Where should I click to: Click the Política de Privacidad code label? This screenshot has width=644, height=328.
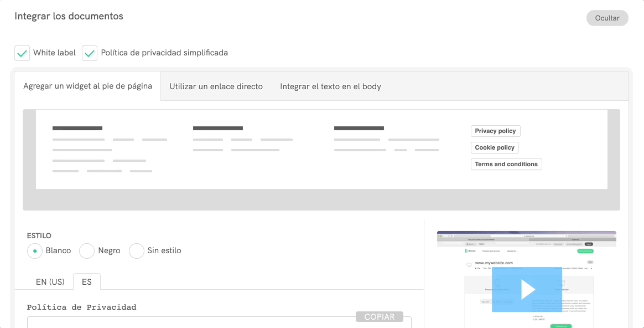coord(81,307)
